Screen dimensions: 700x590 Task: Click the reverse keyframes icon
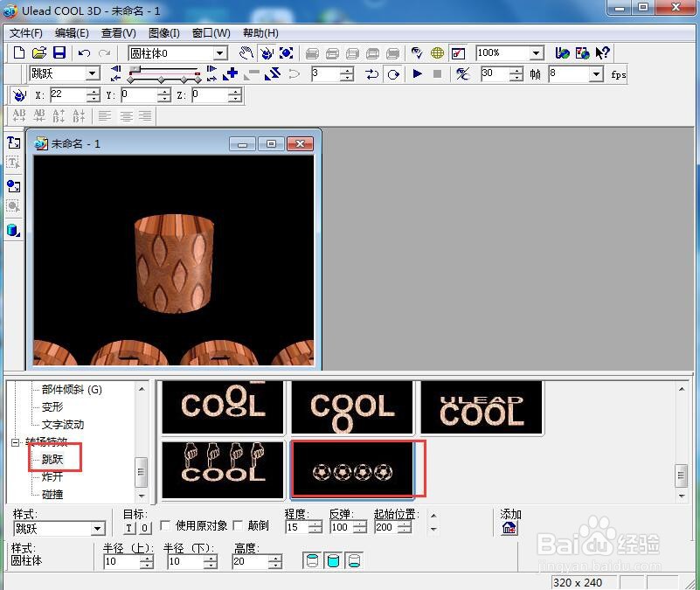click(x=273, y=73)
